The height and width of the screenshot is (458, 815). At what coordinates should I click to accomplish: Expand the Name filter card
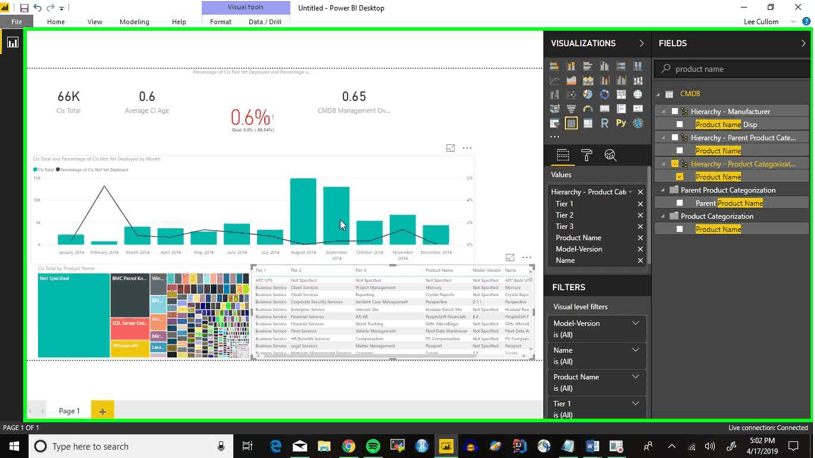click(635, 350)
